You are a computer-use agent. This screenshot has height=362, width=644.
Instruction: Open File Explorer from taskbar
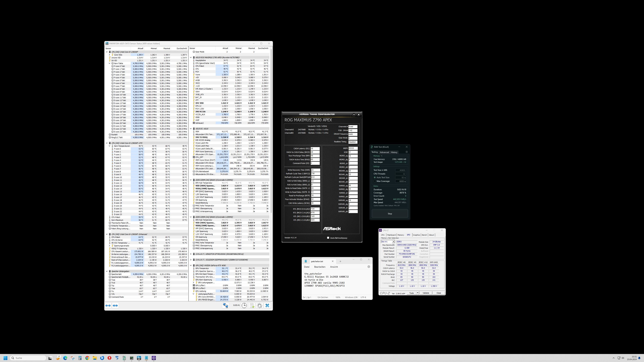click(x=95, y=358)
